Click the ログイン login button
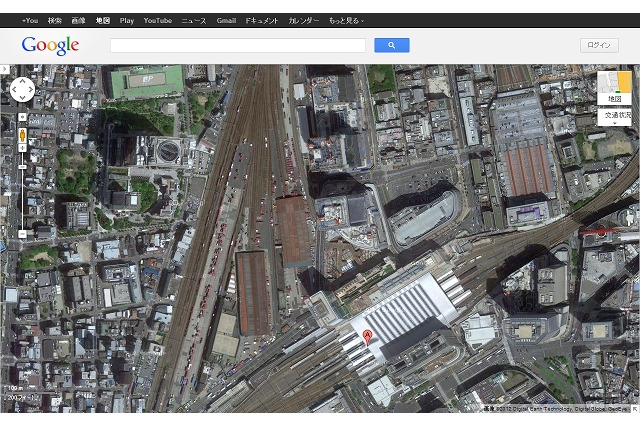Image resolution: width=640 pixels, height=426 pixels. [599, 45]
